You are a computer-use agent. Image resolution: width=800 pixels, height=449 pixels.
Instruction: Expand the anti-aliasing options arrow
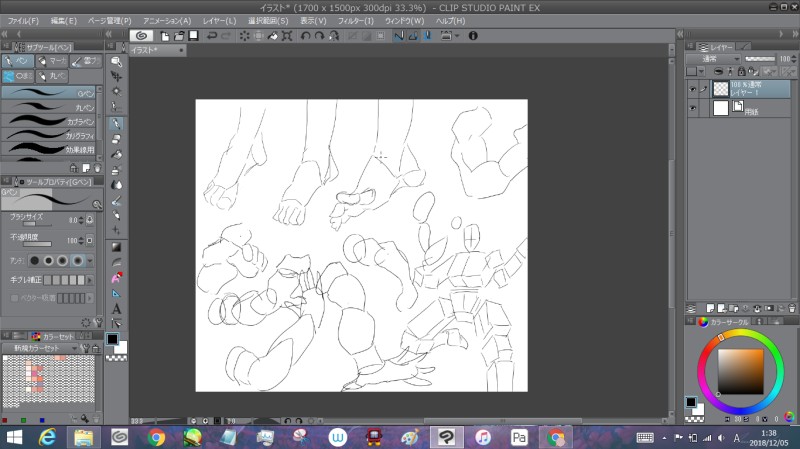pyautogui.click(x=90, y=261)
